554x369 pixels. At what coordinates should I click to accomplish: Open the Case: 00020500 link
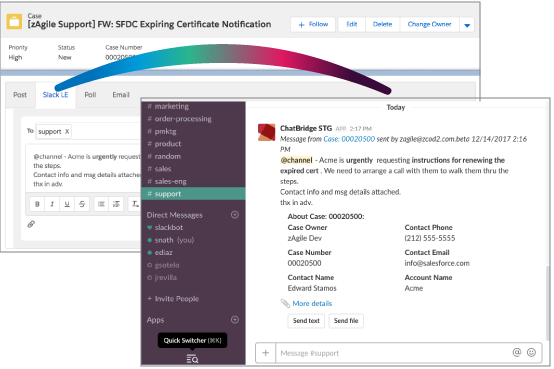(x=349, y=139)
